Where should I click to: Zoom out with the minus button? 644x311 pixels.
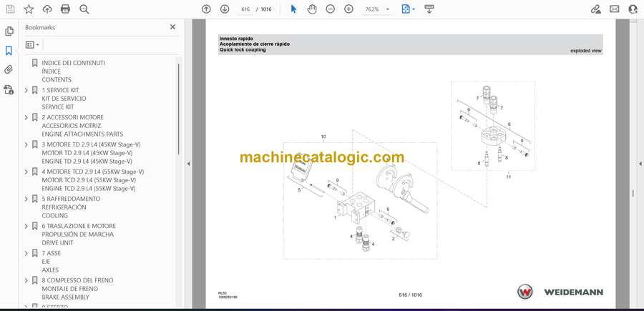click(x=330, y=9)
